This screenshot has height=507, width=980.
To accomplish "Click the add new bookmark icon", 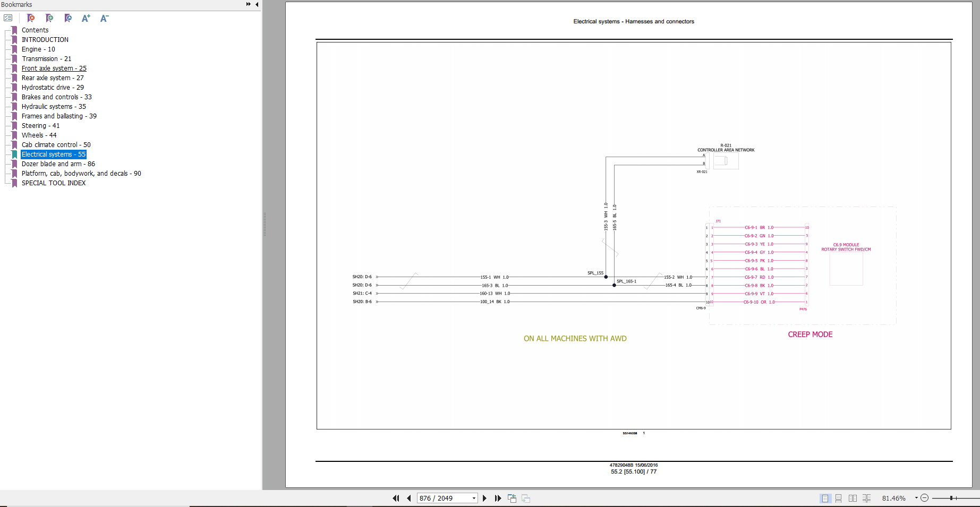I will 49,18.
